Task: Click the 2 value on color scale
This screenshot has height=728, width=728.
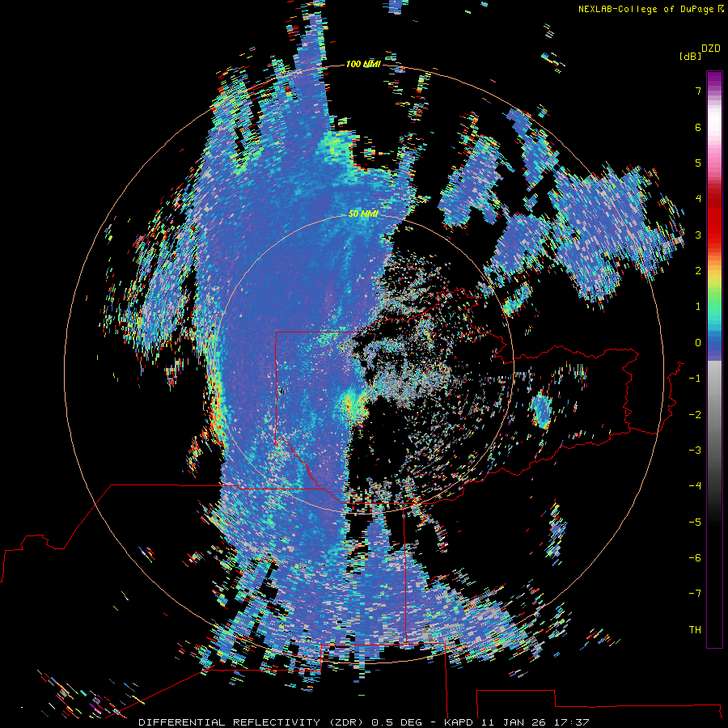Action: tap(698, 271)
